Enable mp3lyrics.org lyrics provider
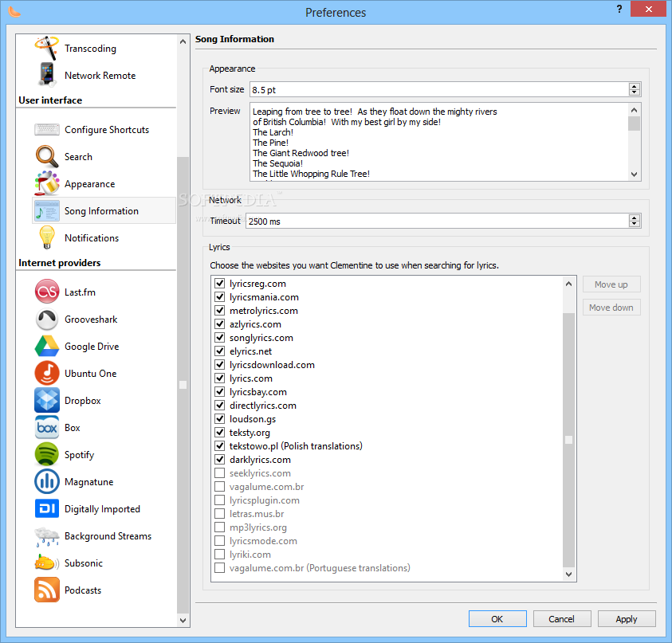 219,527
